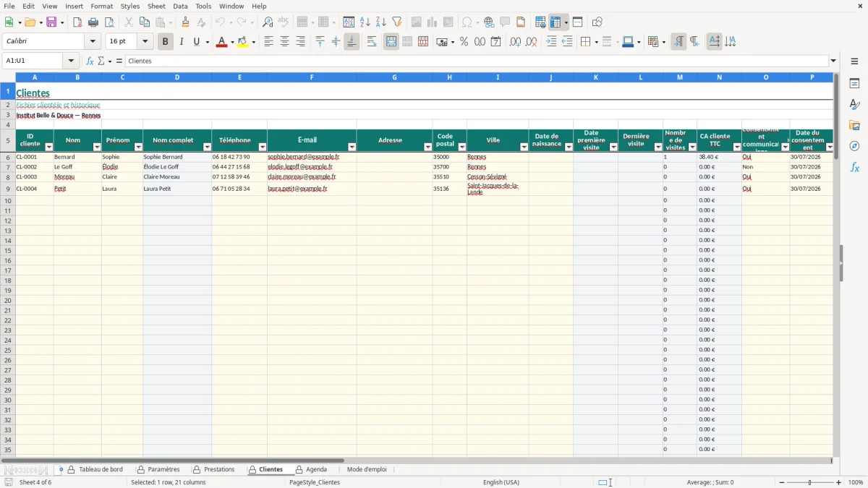
Task: Click the Undo arrow icon
Action: pyautogui.click(x=220, y=22)
